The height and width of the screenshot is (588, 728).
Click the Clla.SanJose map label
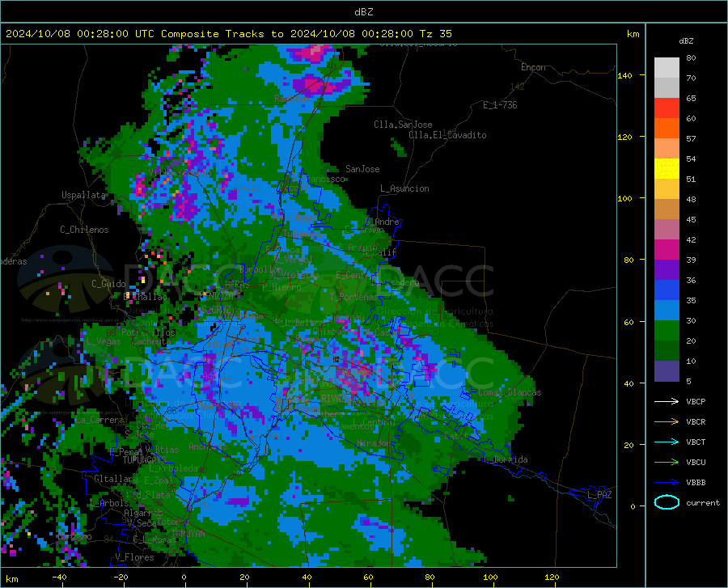click(x=403, y=125)
